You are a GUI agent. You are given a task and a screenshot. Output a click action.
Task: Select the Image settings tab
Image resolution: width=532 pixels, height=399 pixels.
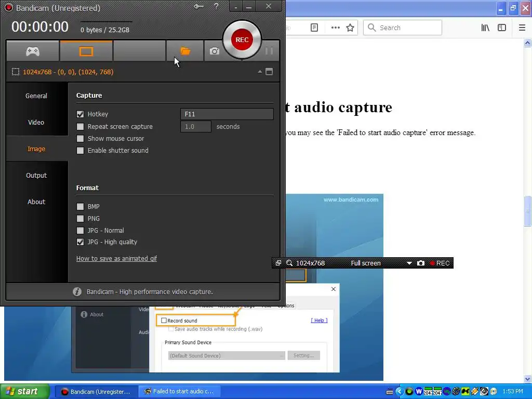[36, 149]
